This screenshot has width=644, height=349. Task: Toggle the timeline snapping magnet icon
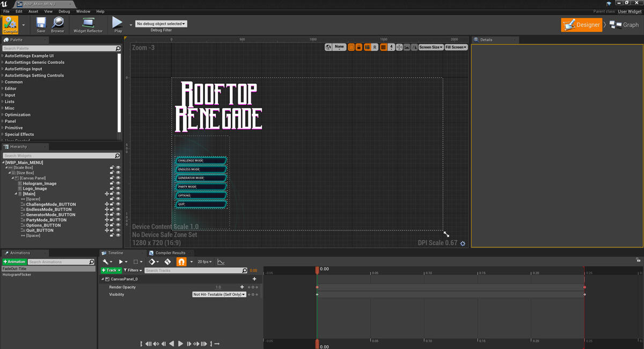point(181,262)
